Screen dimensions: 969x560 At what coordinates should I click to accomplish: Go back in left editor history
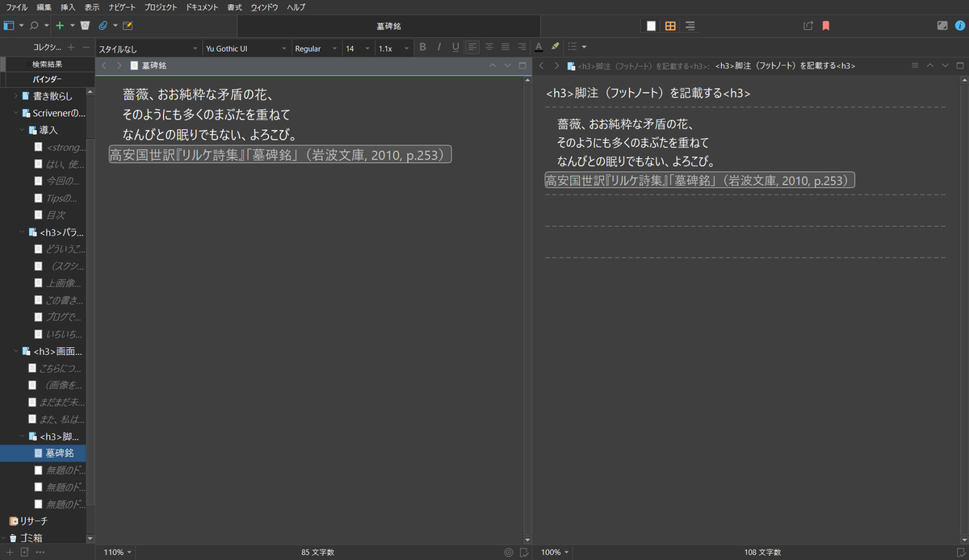(104, 65)
